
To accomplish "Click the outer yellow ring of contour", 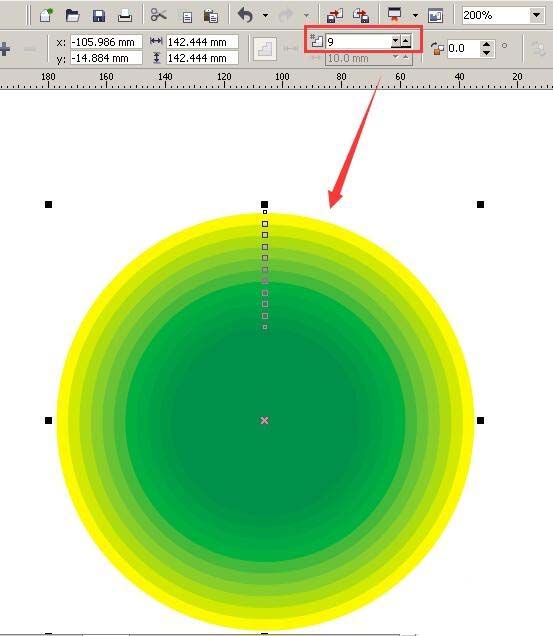I will pos(63,422).
